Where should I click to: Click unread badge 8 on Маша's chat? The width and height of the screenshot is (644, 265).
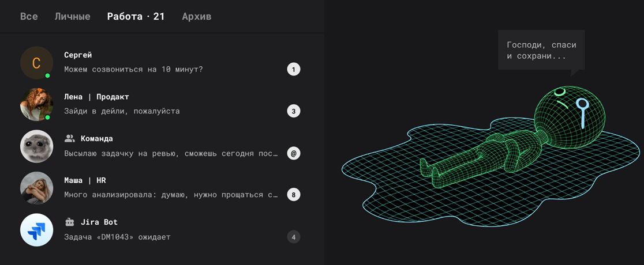[x=294, y=195]
